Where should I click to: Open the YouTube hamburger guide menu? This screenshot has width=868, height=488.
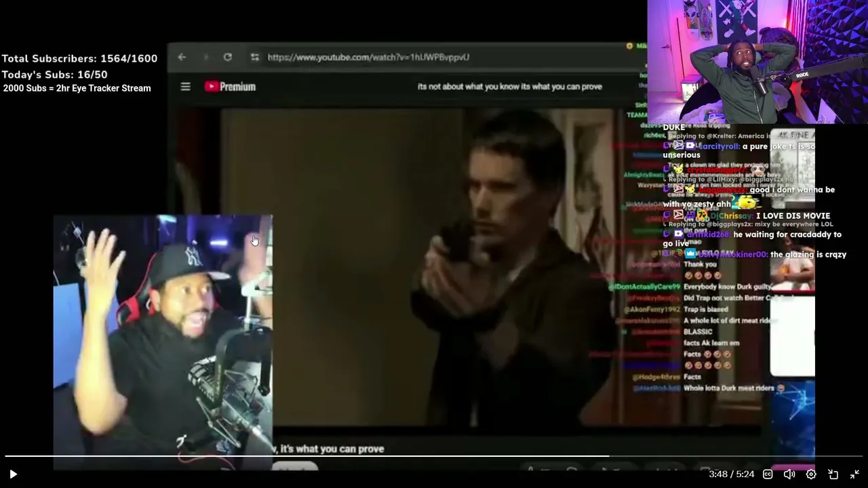pyautogui.click(x=185, y=87)
